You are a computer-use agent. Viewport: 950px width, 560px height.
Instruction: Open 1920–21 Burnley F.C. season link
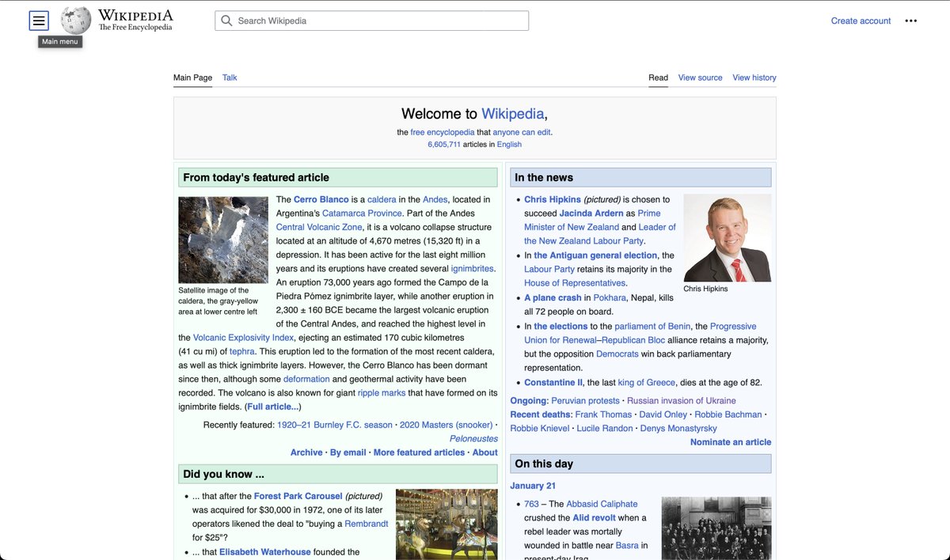(335, 425)
